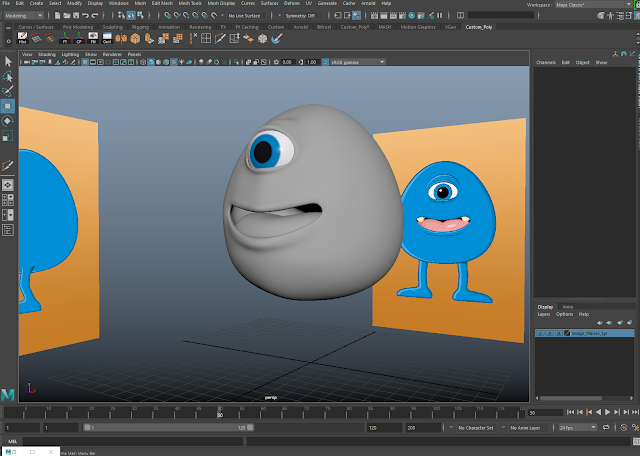Click the Mirror geometry shelf icon
Viewport: 640px width, 456px height.
tap(121, 38)
